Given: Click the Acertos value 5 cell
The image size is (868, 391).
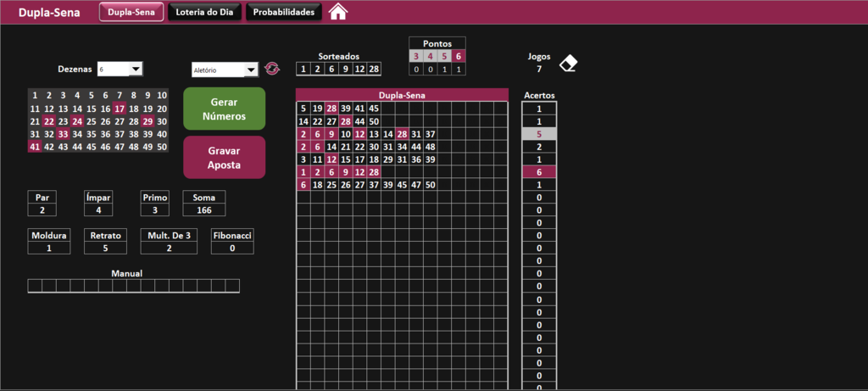Looking at the screenshot, I should coord(539,134).
